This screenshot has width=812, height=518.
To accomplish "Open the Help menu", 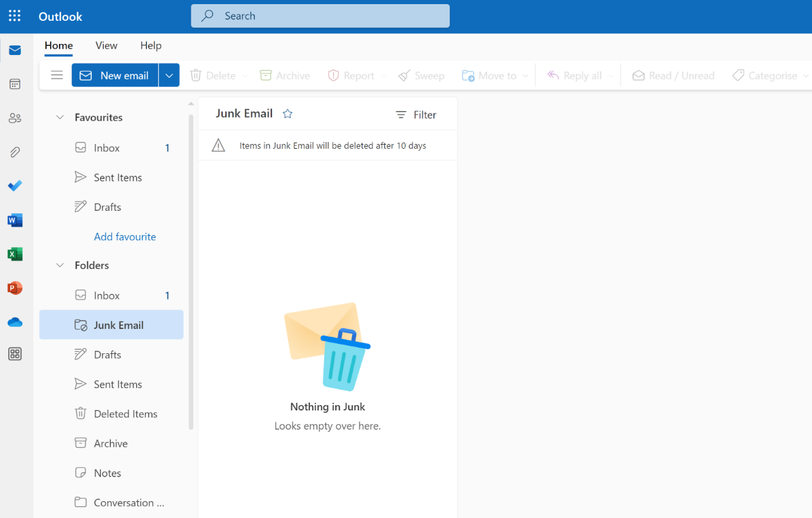I will click(150, 45).
